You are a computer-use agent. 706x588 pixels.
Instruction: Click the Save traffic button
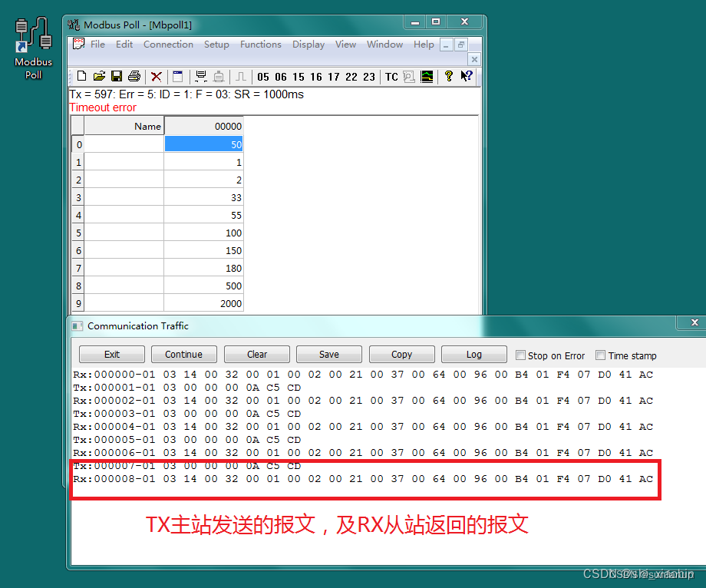(x=329, y=355)
